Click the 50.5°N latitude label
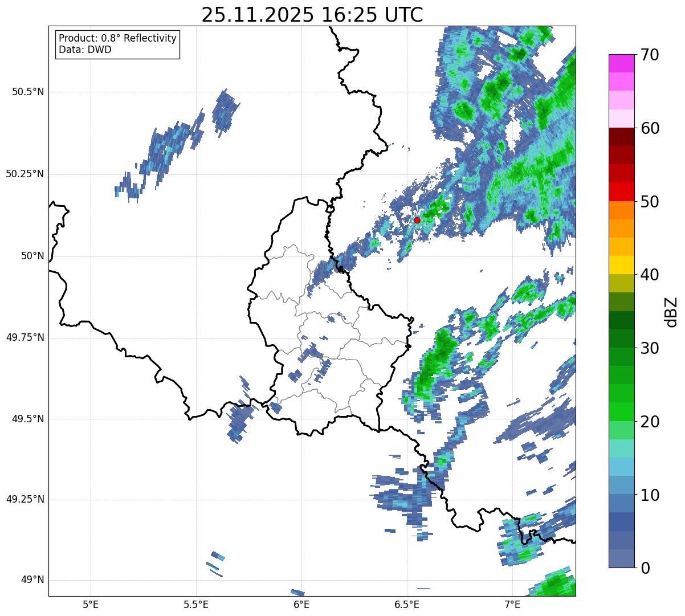This screenshot has height=616, width=685. point(28,92)
